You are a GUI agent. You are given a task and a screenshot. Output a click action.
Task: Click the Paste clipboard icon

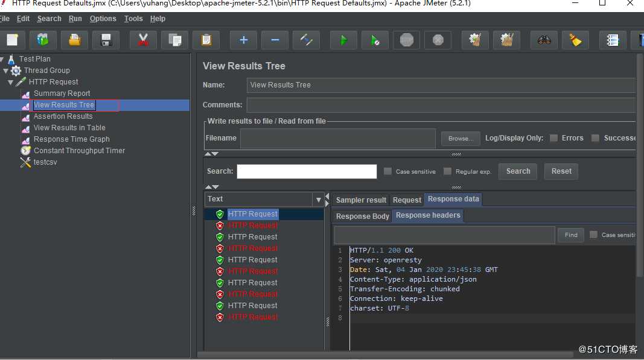[206, 40]
